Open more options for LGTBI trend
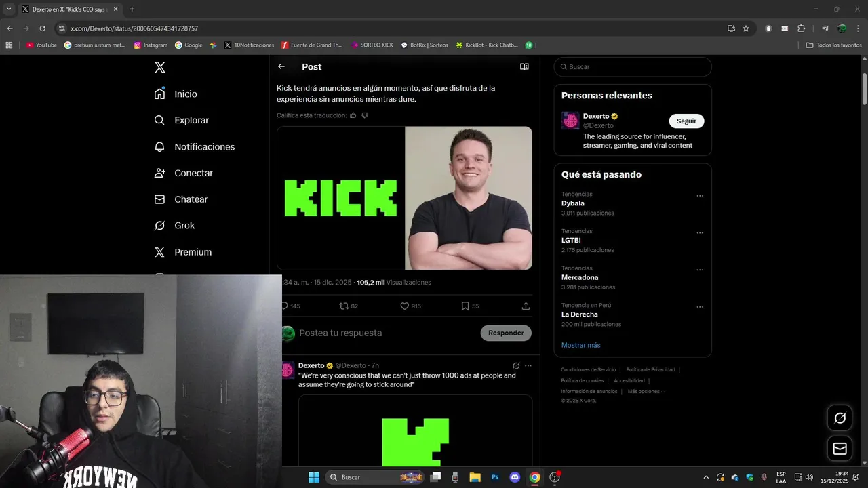 click(700, 233)
